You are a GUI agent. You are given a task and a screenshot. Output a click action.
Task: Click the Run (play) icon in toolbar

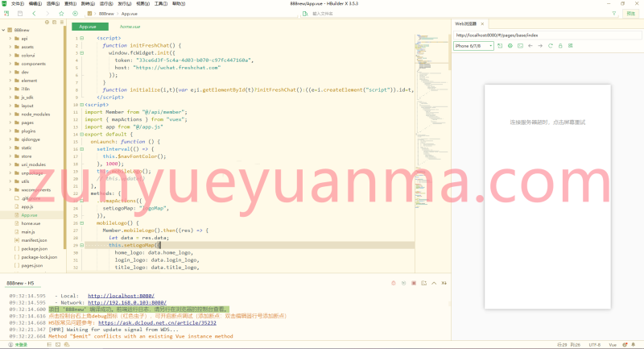pos(76,14)
